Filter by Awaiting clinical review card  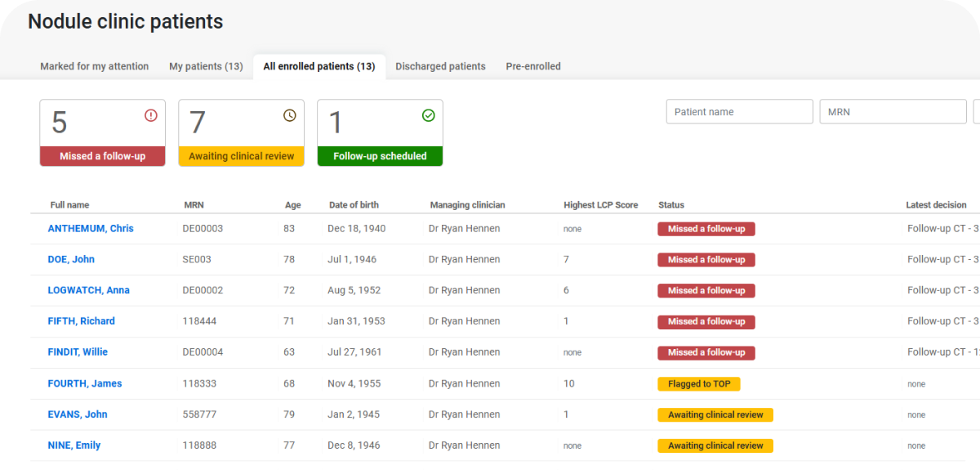tap(242, 133)
